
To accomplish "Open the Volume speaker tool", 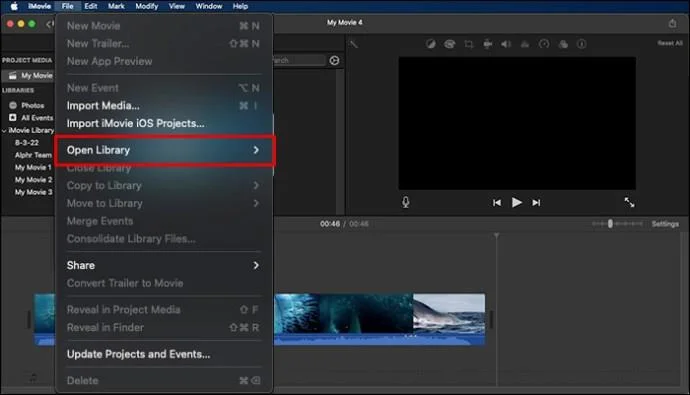I will 506,44.
